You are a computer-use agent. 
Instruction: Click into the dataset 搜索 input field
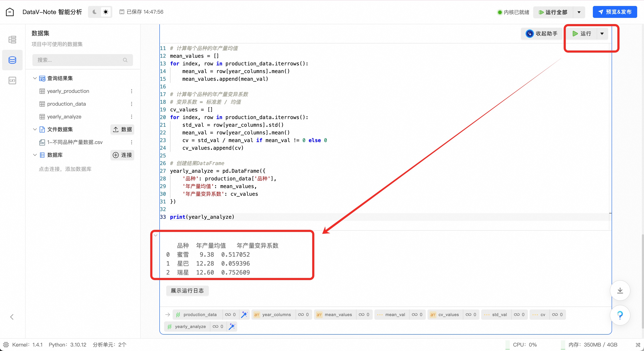point(79,60)
